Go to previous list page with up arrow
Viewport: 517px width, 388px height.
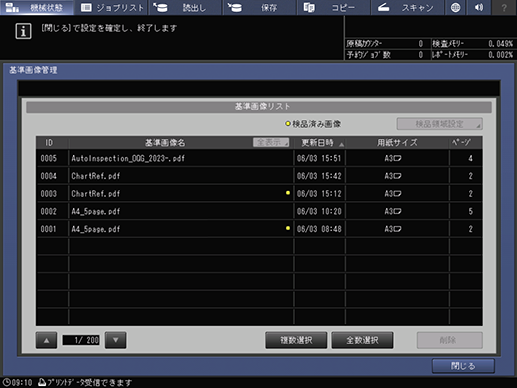(x=46, y=340)
